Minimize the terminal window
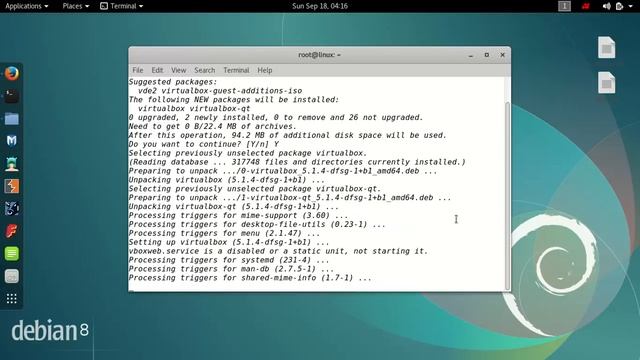Screen dimensions: 640x360 tap(471, 55)
